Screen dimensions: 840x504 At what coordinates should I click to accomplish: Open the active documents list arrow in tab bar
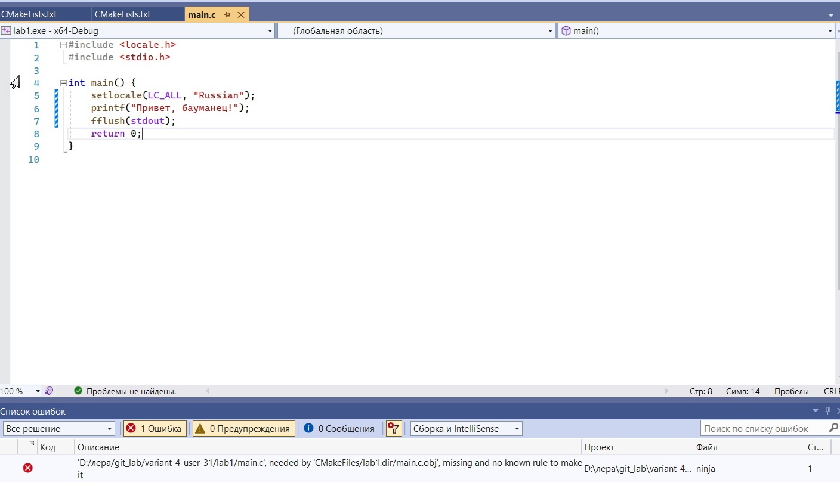pos(830,15)
